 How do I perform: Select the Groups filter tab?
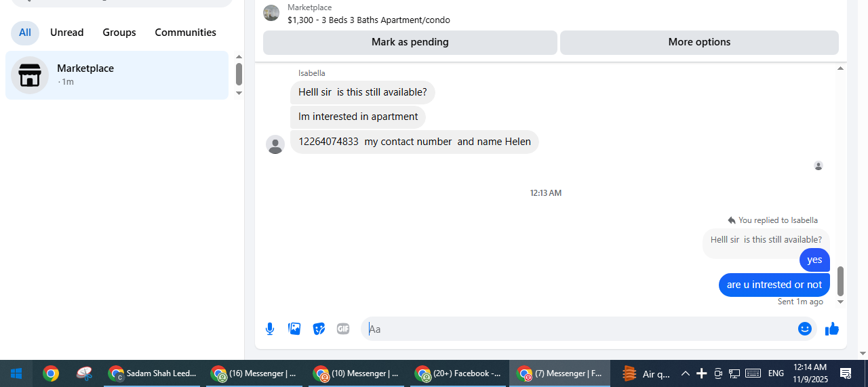pyautogui.click(x=119, y=33)
